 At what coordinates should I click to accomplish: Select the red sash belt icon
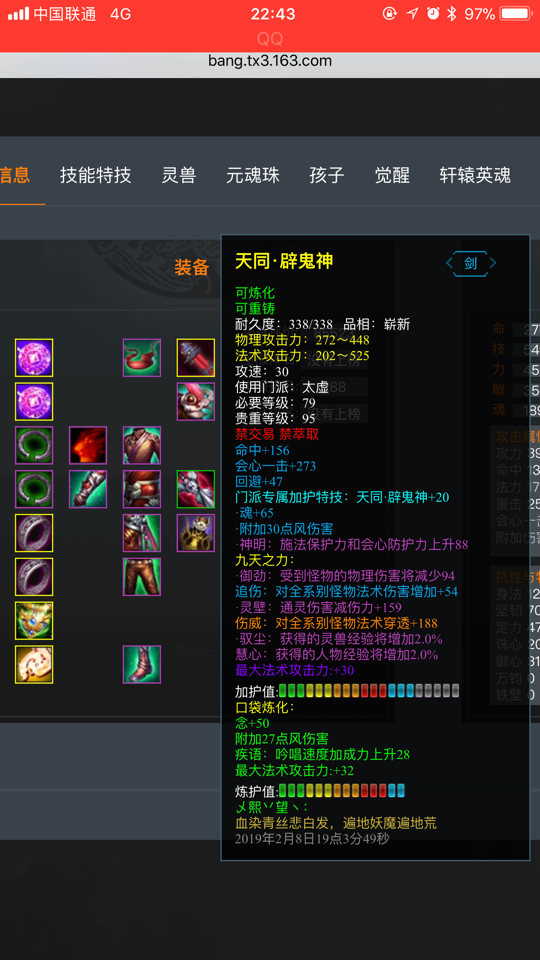(142, 489)
